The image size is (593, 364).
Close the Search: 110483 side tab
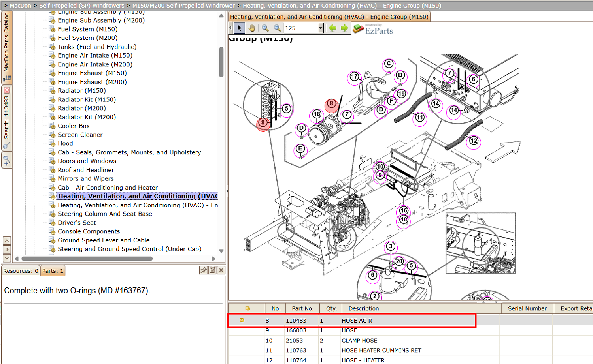(7, 90)
